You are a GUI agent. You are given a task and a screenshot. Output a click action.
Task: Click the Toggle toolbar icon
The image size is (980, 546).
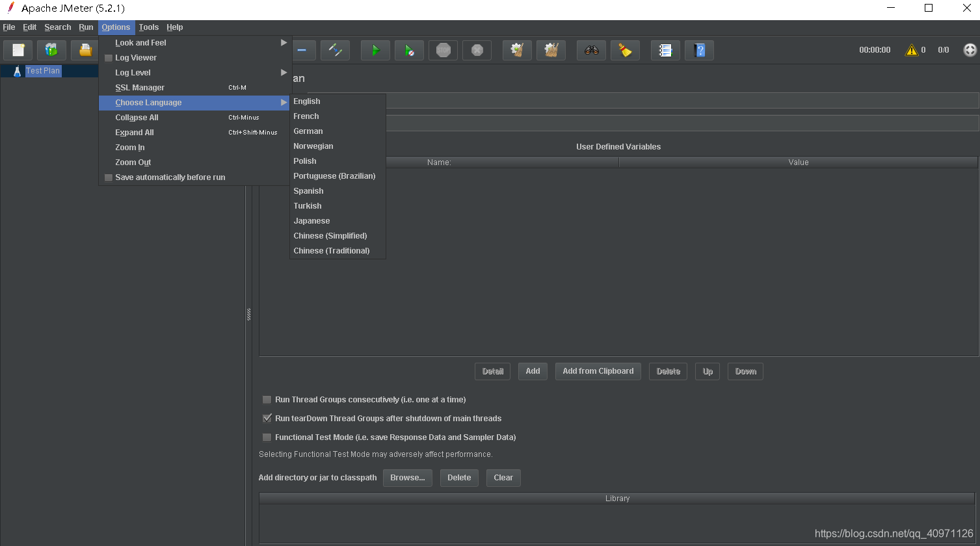(335, 50)
